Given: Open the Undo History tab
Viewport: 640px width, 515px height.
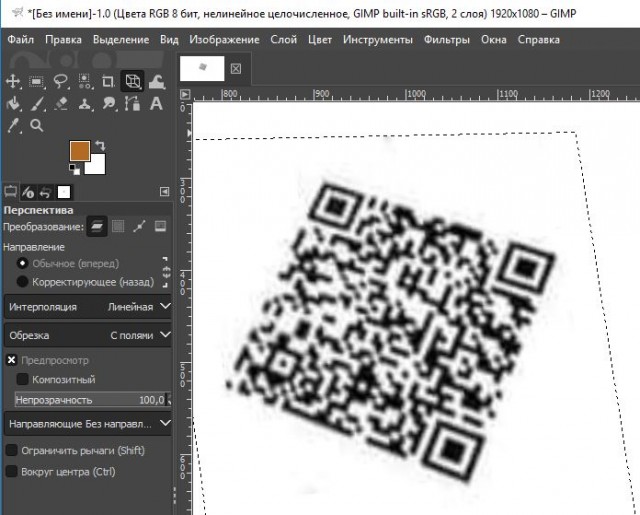Looking at the screenshot, I should coord(45,192).
